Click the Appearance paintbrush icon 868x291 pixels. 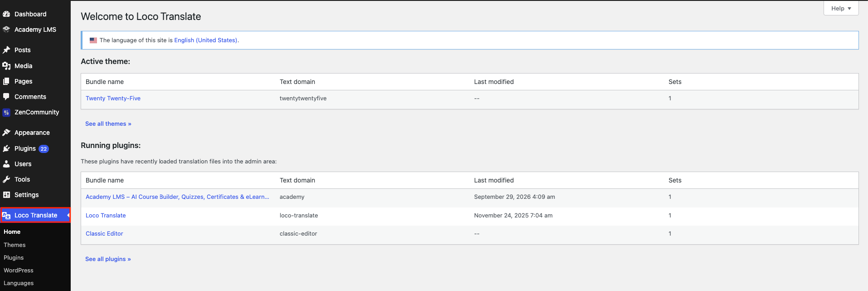click(x=6, y=133)
